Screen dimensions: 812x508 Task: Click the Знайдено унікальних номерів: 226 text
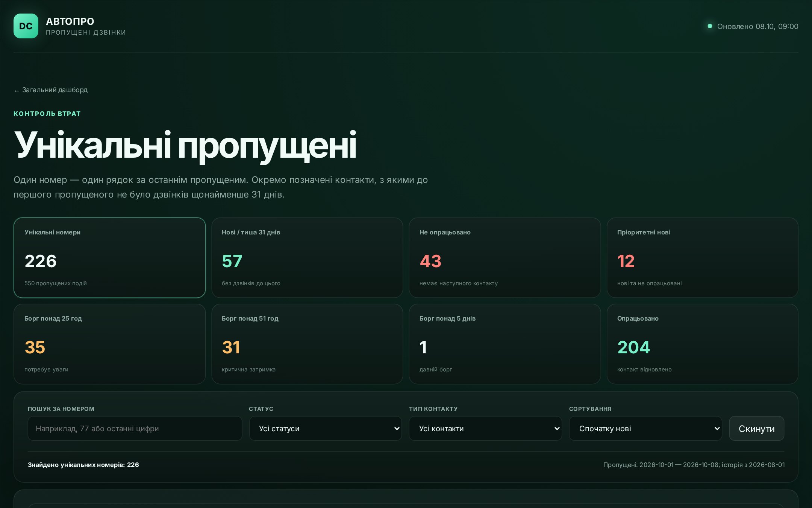pyautogui.click(x=83, y=465)
